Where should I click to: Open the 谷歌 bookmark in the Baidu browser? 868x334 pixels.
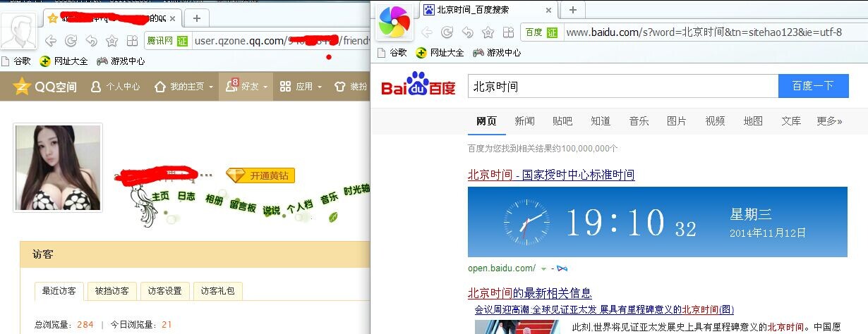(392, 52)
